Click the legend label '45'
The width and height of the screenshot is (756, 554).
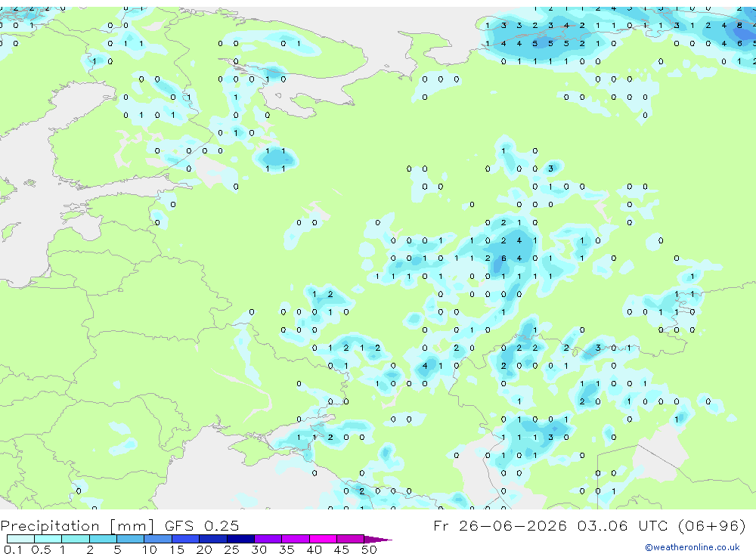pyautogui.click(x=342, y=549)
